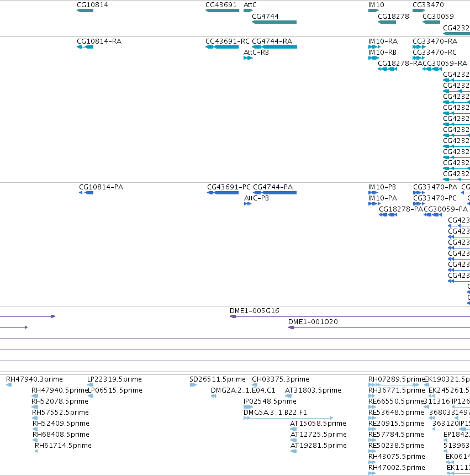Select EST RH68408.5prime
This screenshot has width=470, height=476.
pyautogui.click(x=35, y=440)
